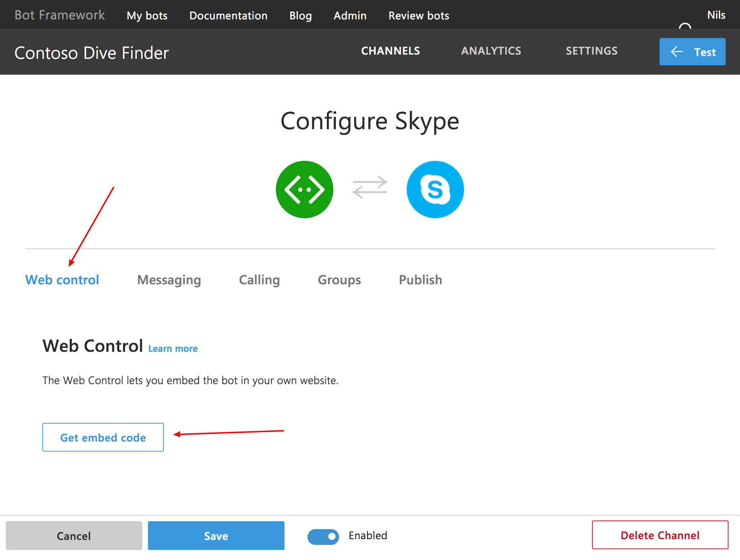
Task: Open the ANALYTICS section
Action: point(491,51)
